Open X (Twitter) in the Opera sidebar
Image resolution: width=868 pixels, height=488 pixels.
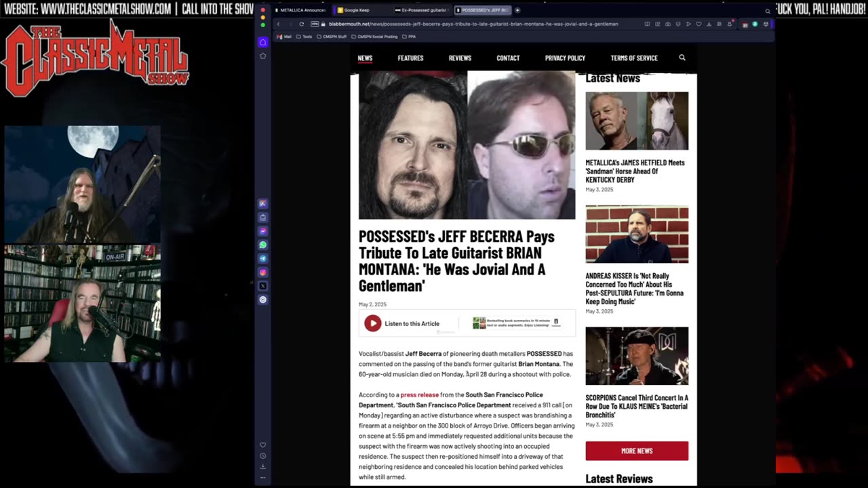click(x=263, y=285)
